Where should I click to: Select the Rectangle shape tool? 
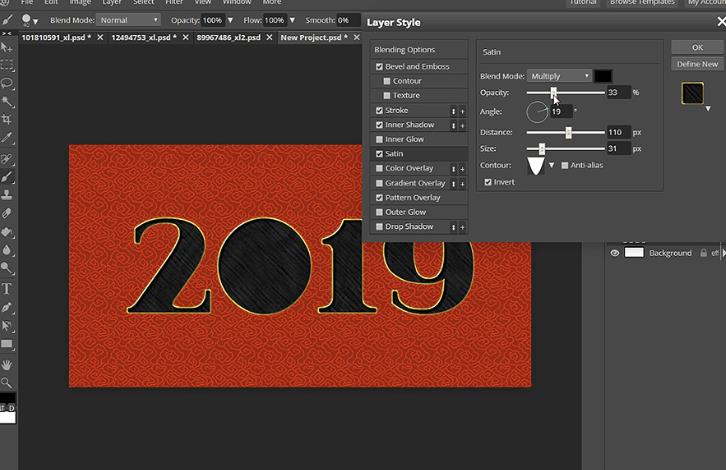[x=6, y=344]
